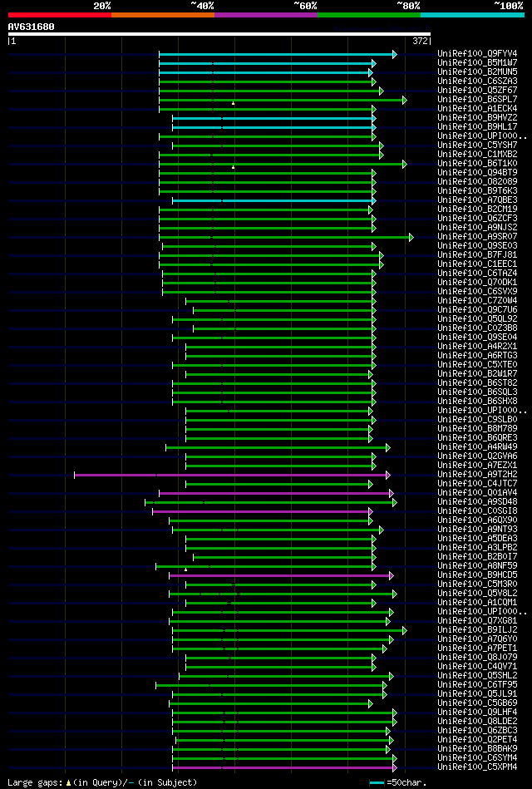Select the UniRef100_Q8LDE2 label
This screenshot has width=532, height=789.
point(477,721)
